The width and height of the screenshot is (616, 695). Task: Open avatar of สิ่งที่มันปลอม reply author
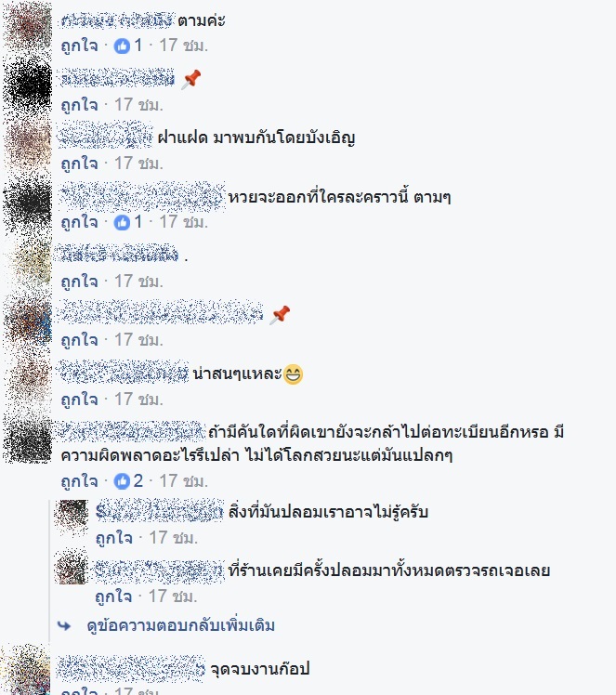pyautogui.click(x=71, y=515)
